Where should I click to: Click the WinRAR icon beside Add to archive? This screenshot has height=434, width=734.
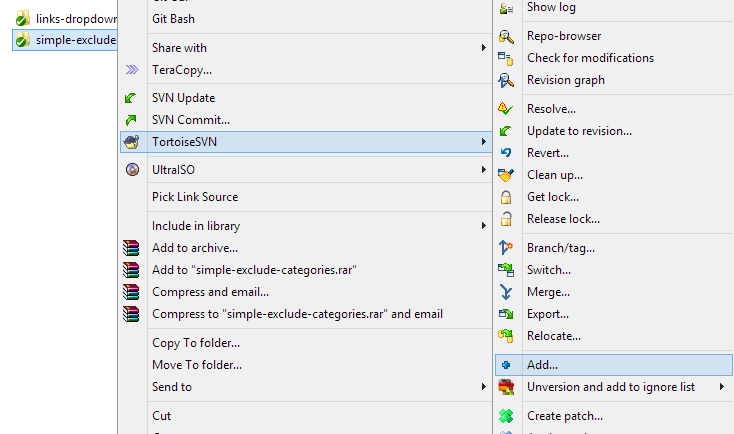click(x=131, y=248)
